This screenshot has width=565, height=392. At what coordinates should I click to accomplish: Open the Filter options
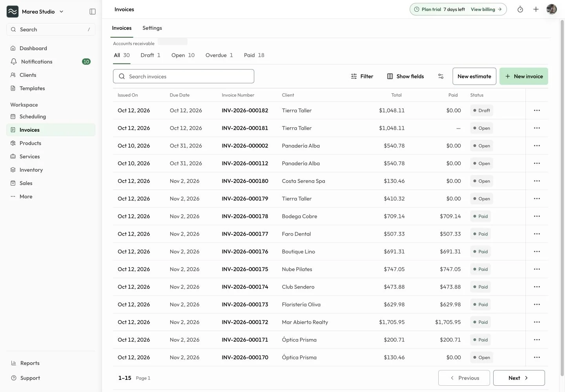(x=362, y=76)
